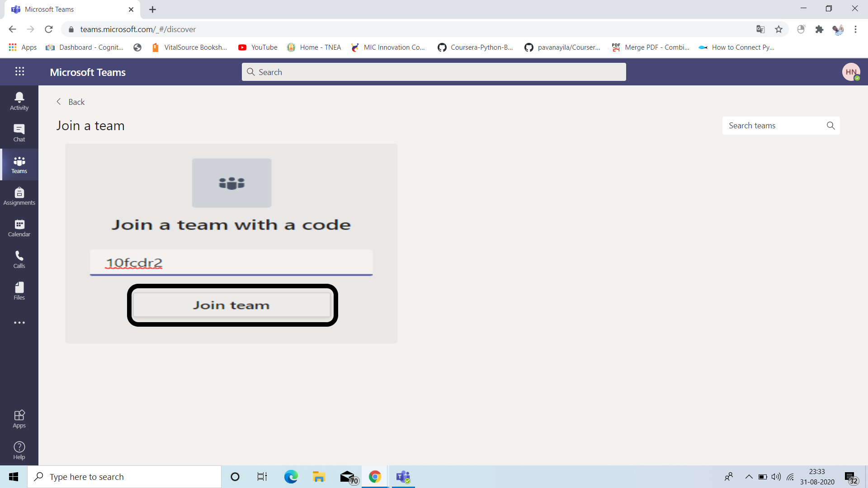This screenshot has height=488, width=868.
Task: Click the Join team button
Action: point(231,305)
